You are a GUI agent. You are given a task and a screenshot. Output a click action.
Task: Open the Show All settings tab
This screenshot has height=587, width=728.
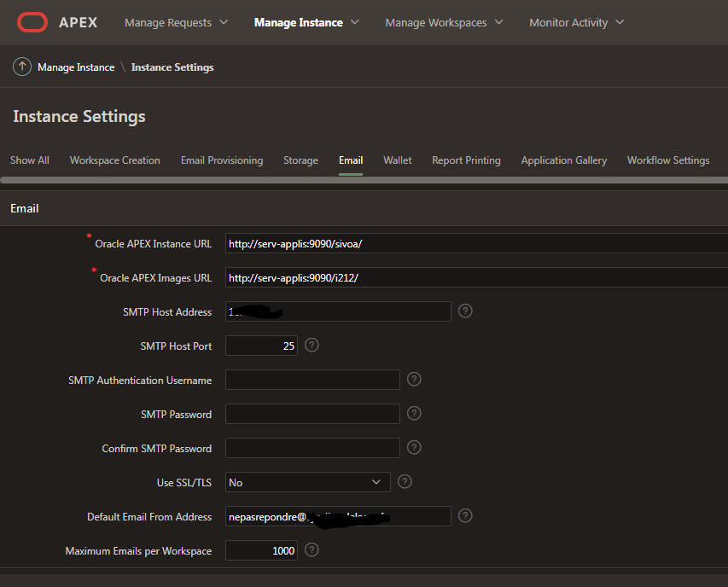(x=29, y=160)
